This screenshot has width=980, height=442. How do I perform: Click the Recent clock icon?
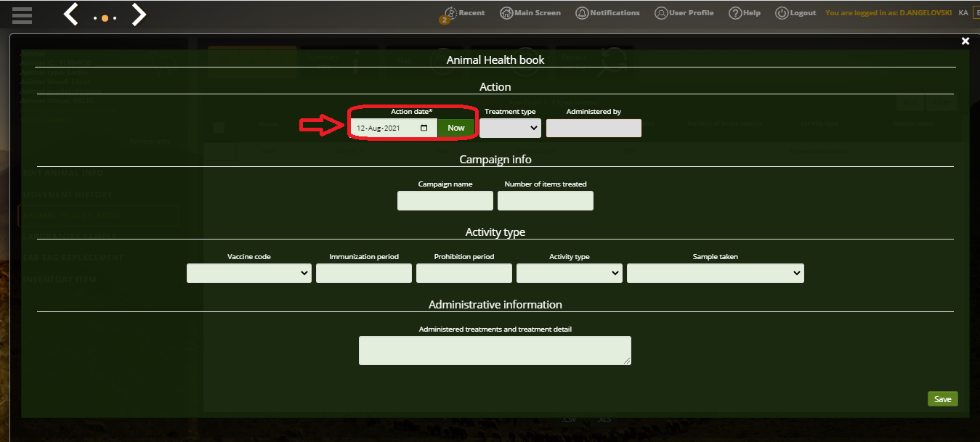450,13
